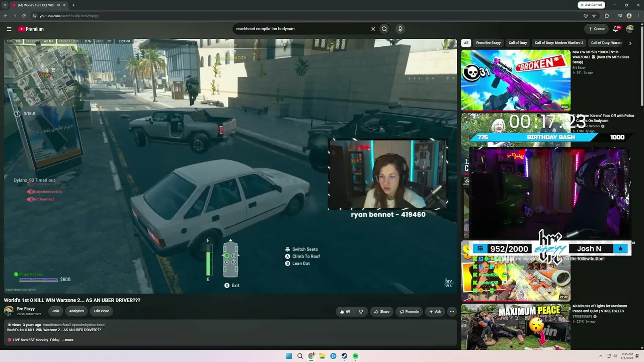Go to the YouTube Premium home logo
The image size is (644, 362).
click(31, 29)
